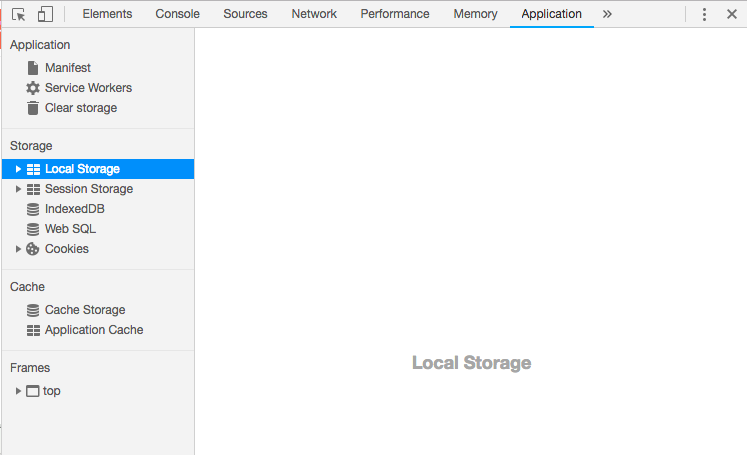
Task: Switch to the Elements tab
Action: (107, 14)
